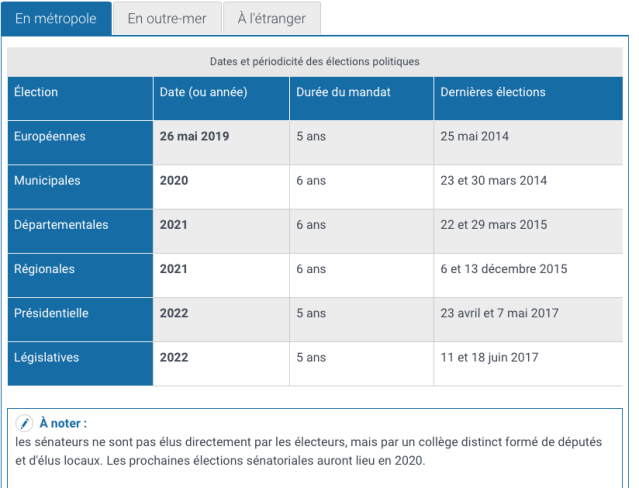
Task: Click the pencil icon beside À noter
Action: click(x=26, y=423)
